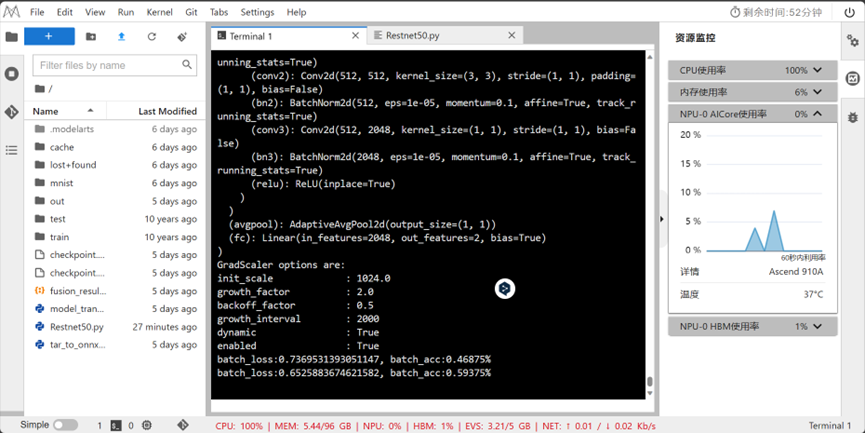Click the scrollbar up arrow in terminal
Viewport: 865px width, 433px height.
(650, 57)
